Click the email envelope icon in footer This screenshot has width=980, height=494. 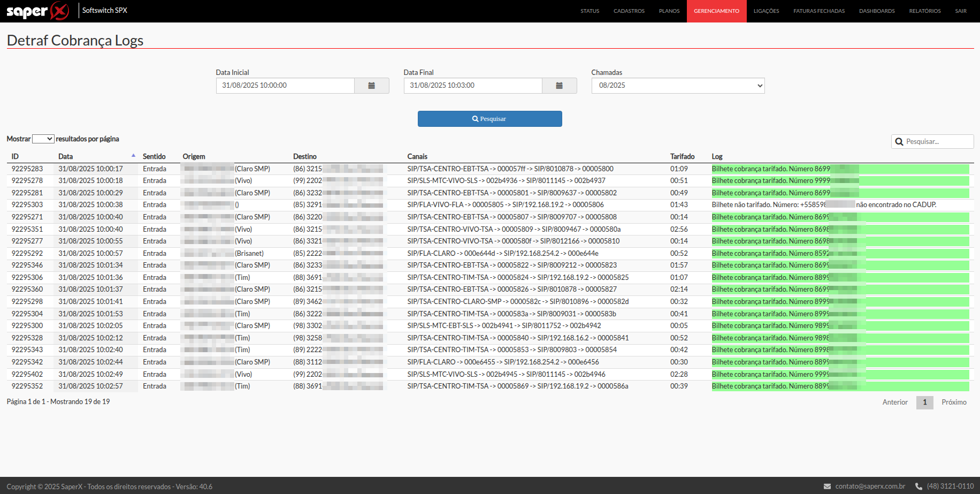point(827,487)
